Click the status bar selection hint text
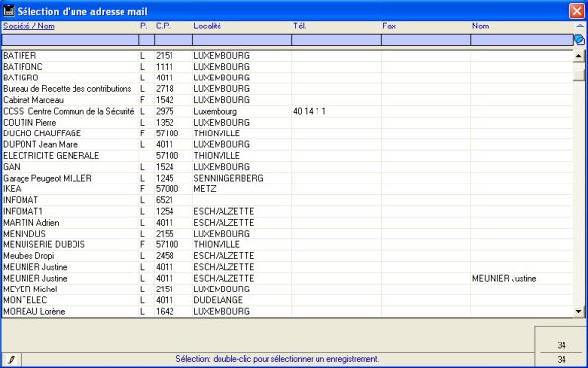Image resolution: width=588 pixels, height=368 pixels. pos(277,359)
